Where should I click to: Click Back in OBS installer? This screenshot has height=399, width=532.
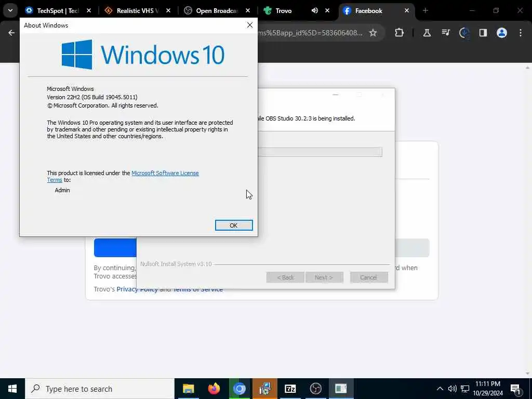[285, 277]
